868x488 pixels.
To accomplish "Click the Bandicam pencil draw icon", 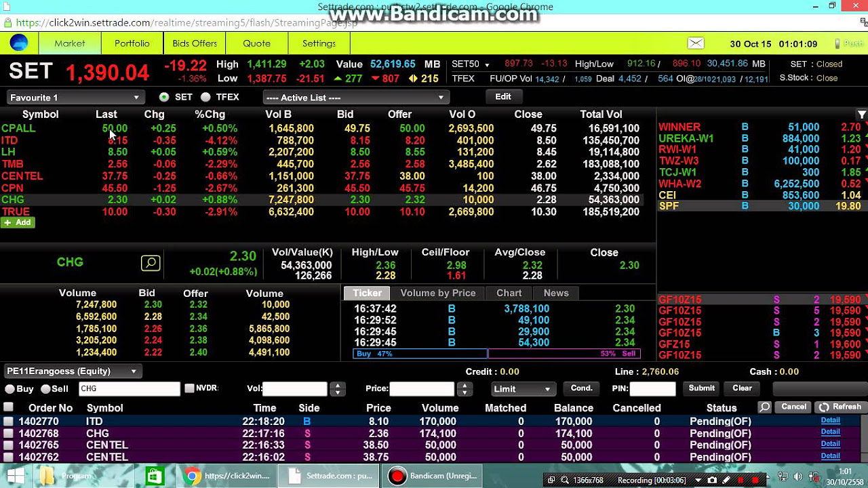I will [x=726, y=480].
